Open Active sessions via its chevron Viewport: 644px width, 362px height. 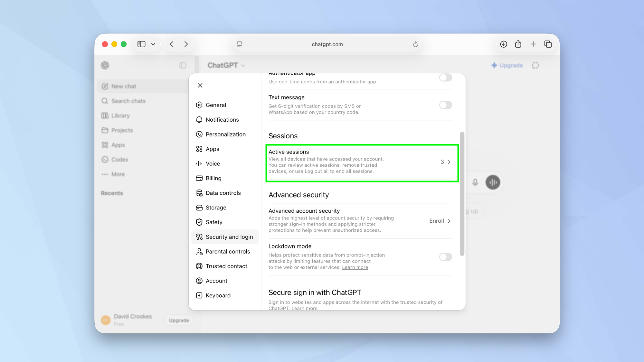click(449, 162)
